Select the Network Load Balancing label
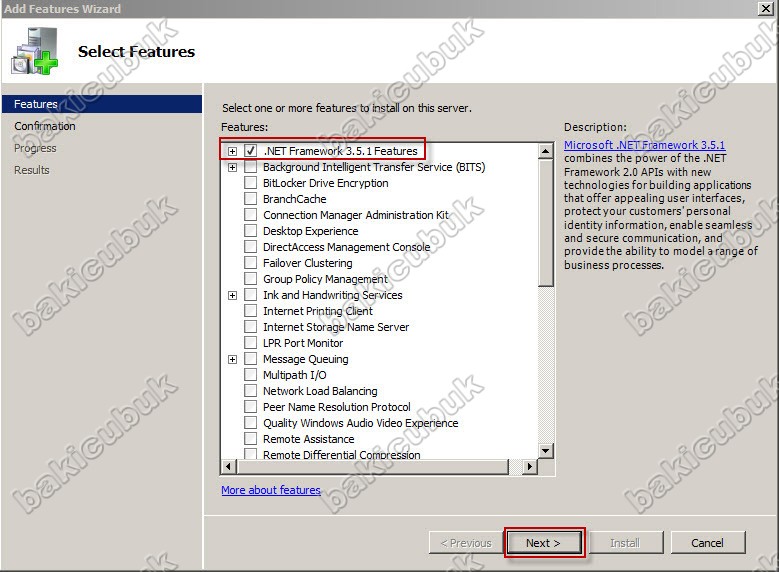 [320, 391]
